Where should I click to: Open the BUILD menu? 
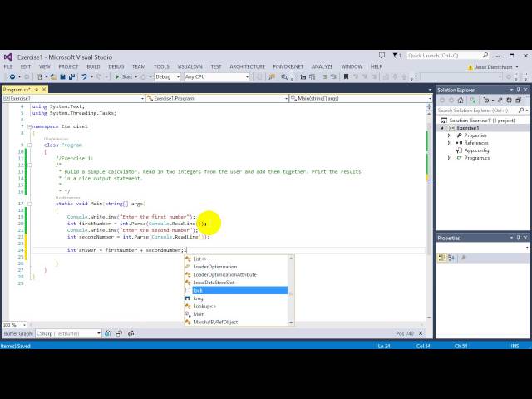93,66
